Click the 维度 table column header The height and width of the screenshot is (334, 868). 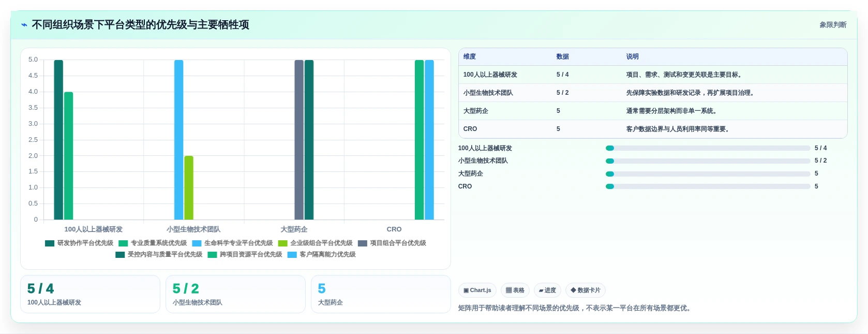[470, 57]
